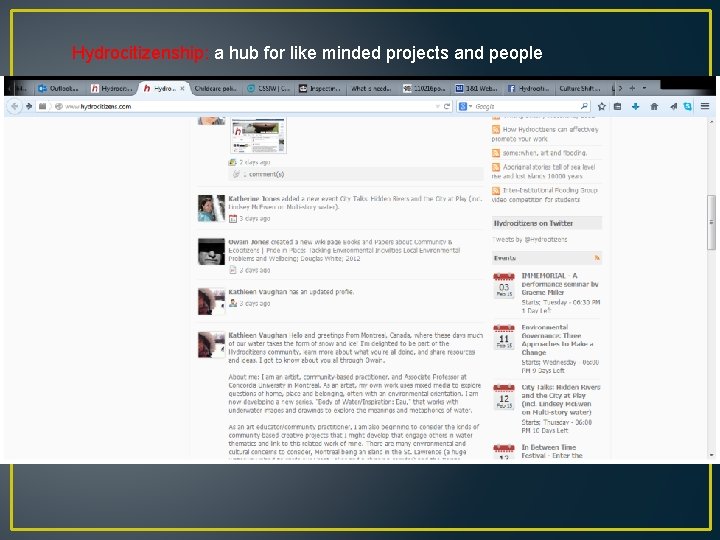Click Hydrocitizens on Twitter heading
Screen dimensions: 720x540
pyautogui.click(x=533, y=223)
